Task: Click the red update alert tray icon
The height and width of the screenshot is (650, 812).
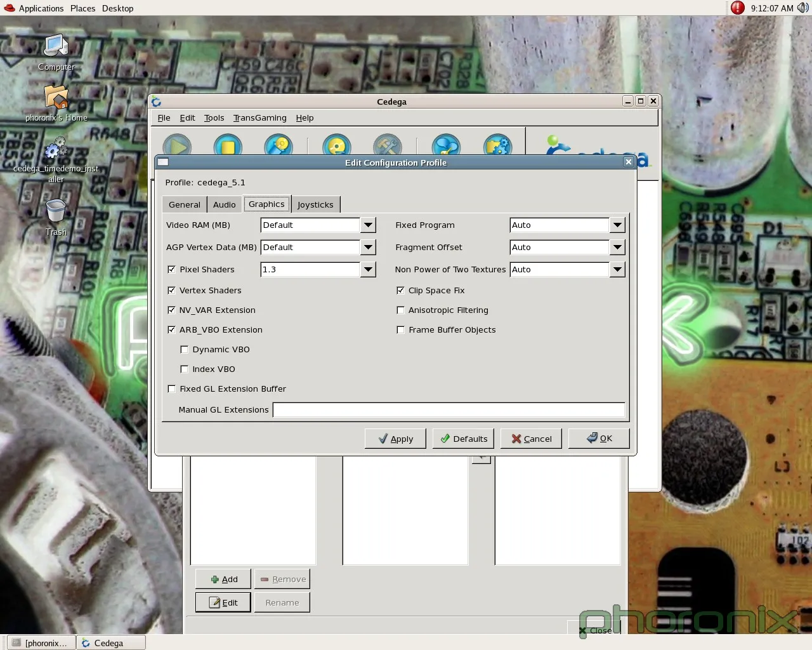Action: [737, 8]
